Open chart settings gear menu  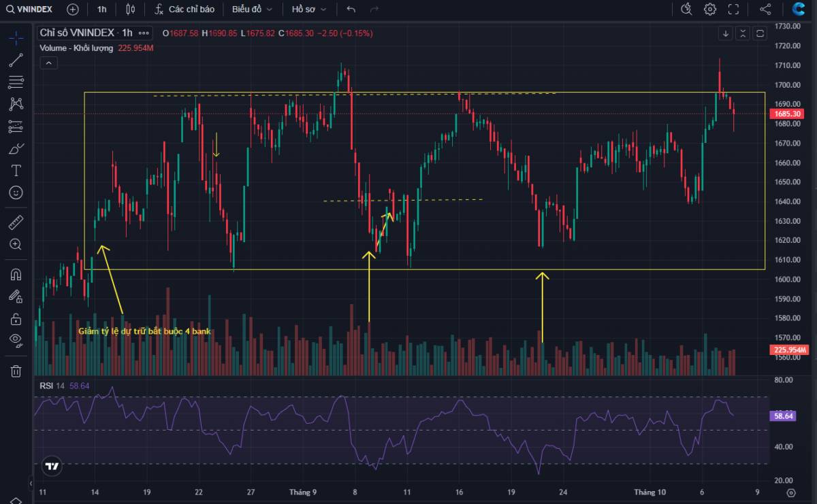[x=709, y=10]
